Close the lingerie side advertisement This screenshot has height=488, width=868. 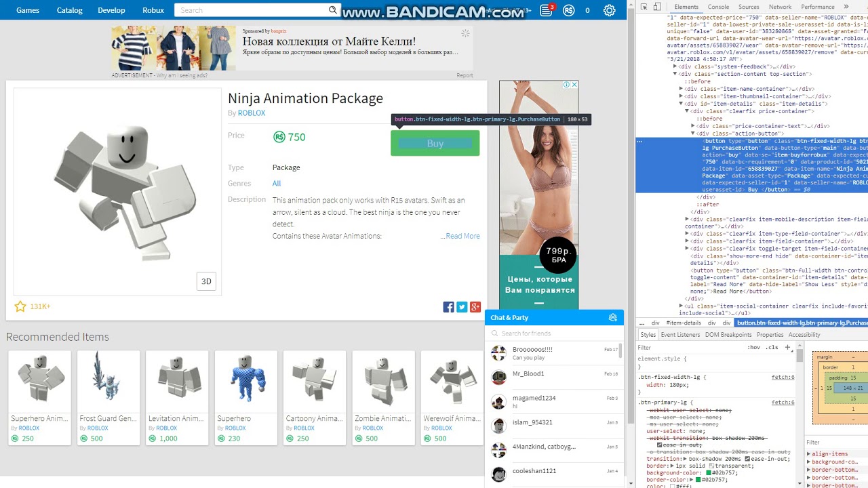click(575, 85)
